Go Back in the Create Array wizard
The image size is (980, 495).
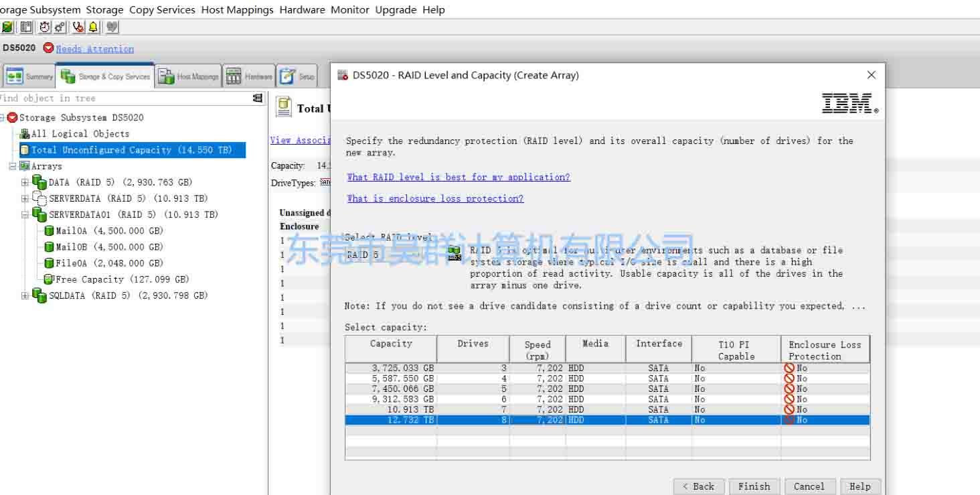[698, 486]
